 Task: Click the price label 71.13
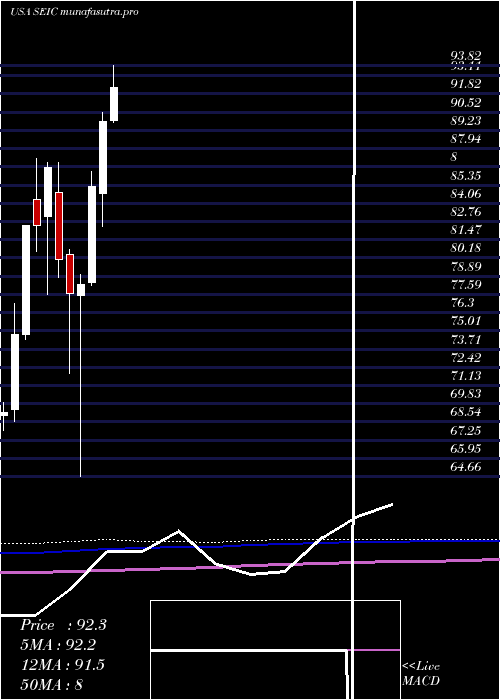pos(466,376)
